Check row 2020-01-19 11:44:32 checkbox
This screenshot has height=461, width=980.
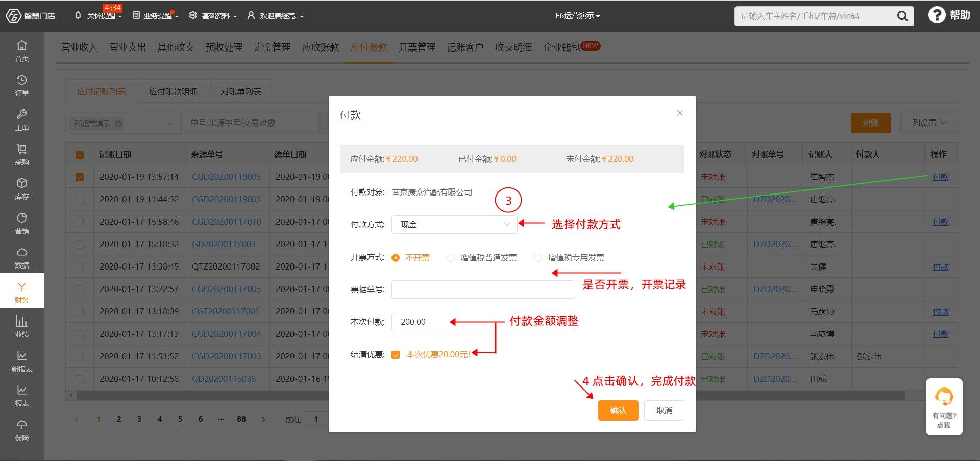click(80, 200)
